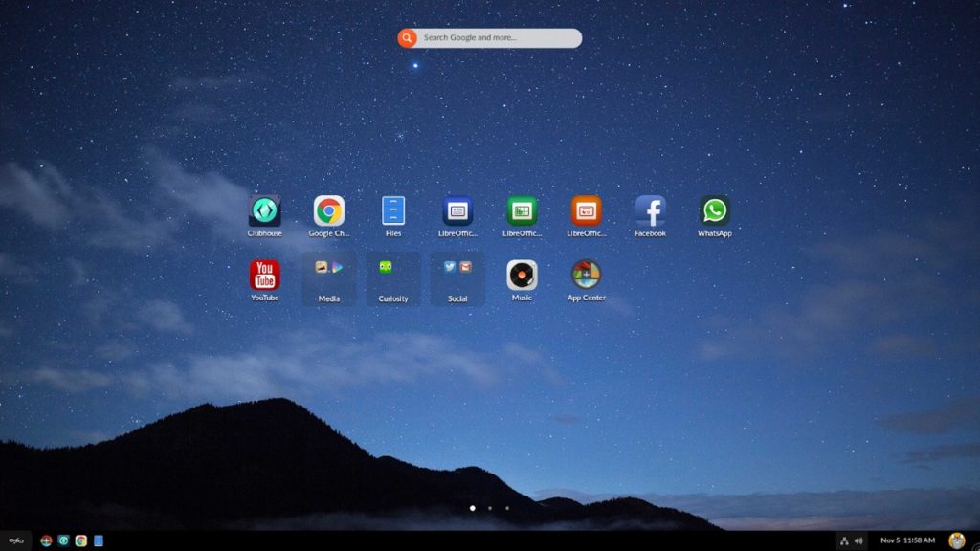The height and width of the screenshot is (551, 980).
Task: Open the user account avatar menu
Action: click(954, 540)
